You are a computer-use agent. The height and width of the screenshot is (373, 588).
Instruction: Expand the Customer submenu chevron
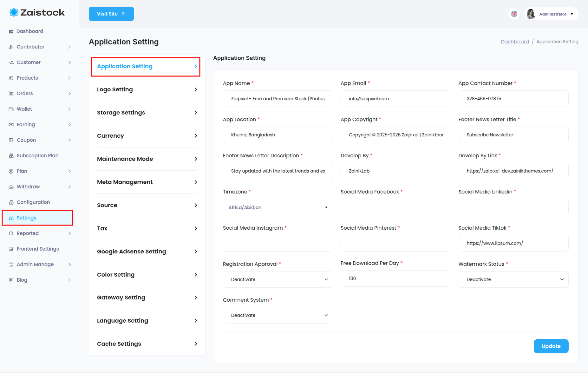tap(69, 62)
